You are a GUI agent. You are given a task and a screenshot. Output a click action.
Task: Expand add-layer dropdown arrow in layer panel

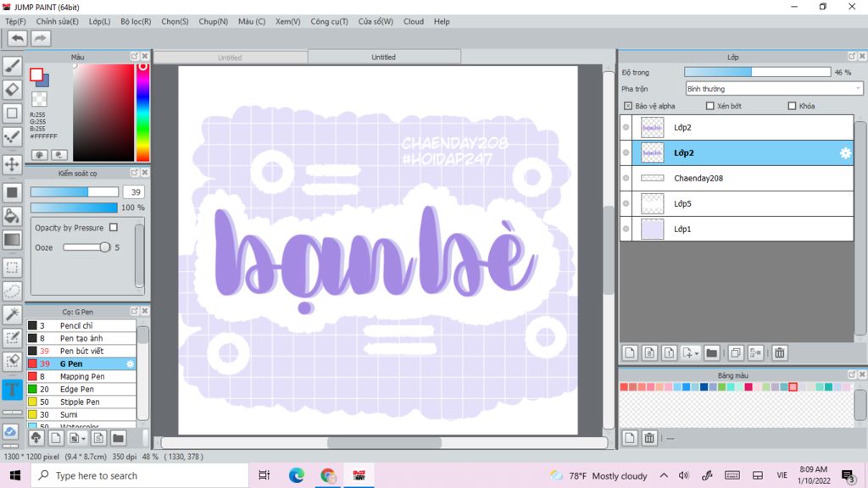click(697, 353)
